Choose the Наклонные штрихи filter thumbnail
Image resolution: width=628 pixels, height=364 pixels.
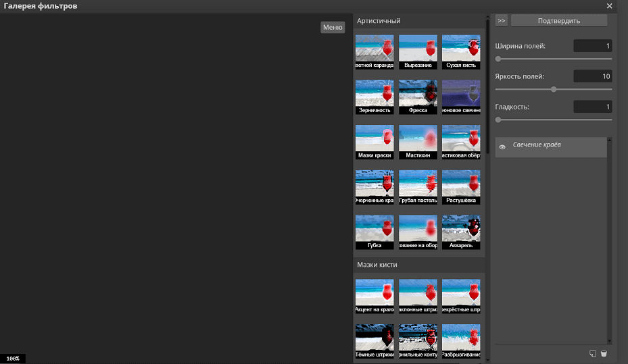[418, 296]
